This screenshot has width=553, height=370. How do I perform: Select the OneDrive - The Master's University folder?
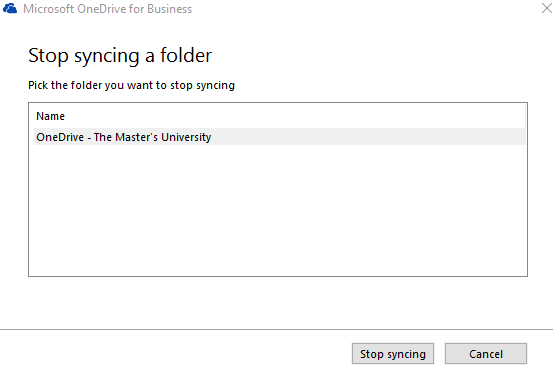pyautogui.click(x=279, y=137)
